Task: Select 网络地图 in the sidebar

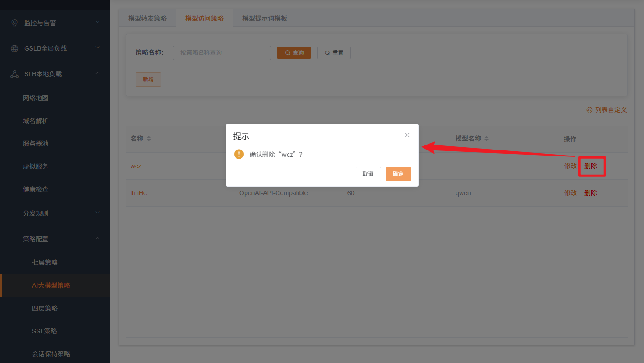Action: (x=36, y=98)
